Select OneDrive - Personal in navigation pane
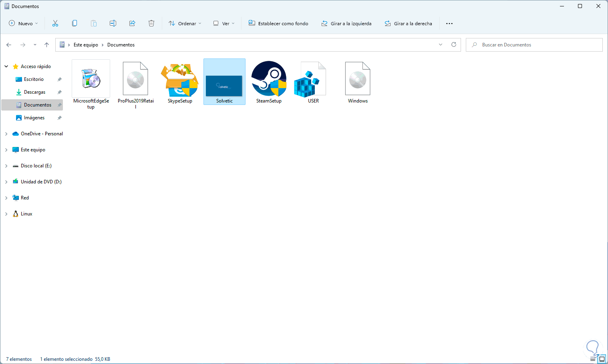 [42, 134]
